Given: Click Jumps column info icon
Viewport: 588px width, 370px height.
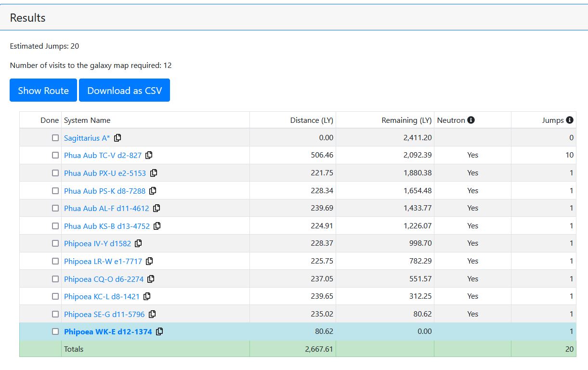Looking at the screenshot, I should pyautogui.click(x=570, y=120).
